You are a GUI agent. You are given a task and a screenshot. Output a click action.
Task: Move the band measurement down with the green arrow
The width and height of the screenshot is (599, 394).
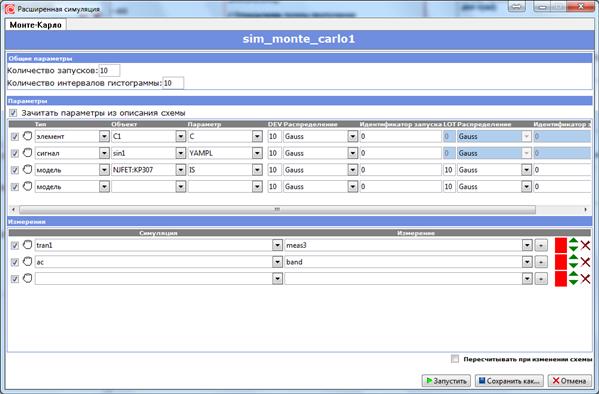point(573,266)
